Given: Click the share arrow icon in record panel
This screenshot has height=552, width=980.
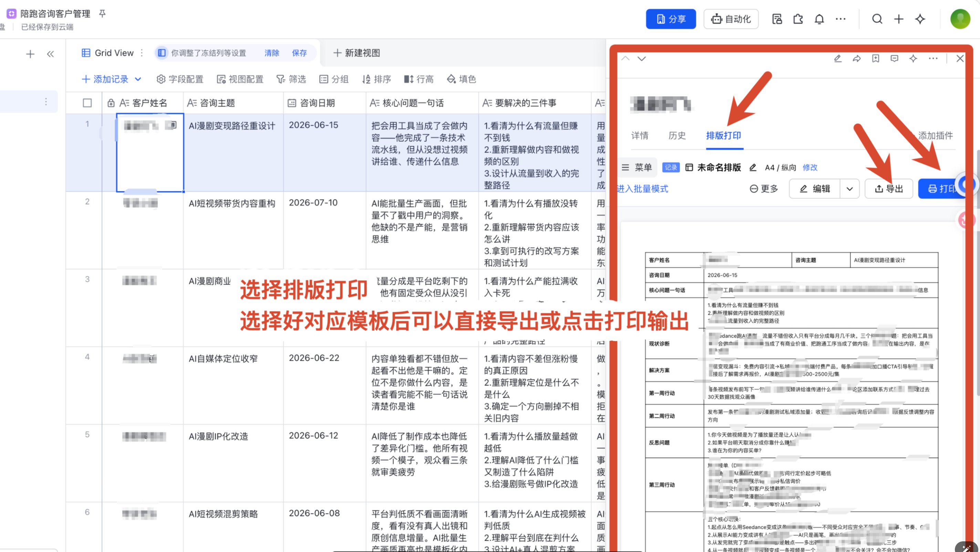Looking at the screenshot, I should click(856, 59).
